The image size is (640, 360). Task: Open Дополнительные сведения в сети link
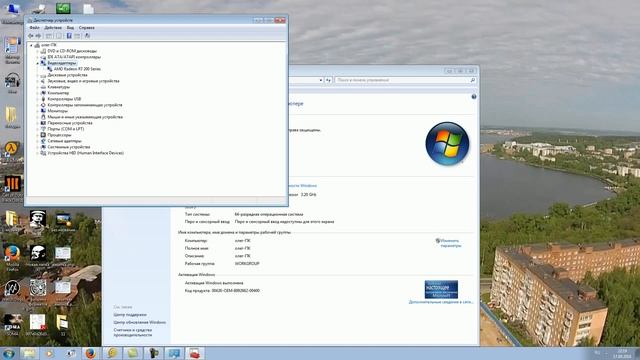click(441, 302)
